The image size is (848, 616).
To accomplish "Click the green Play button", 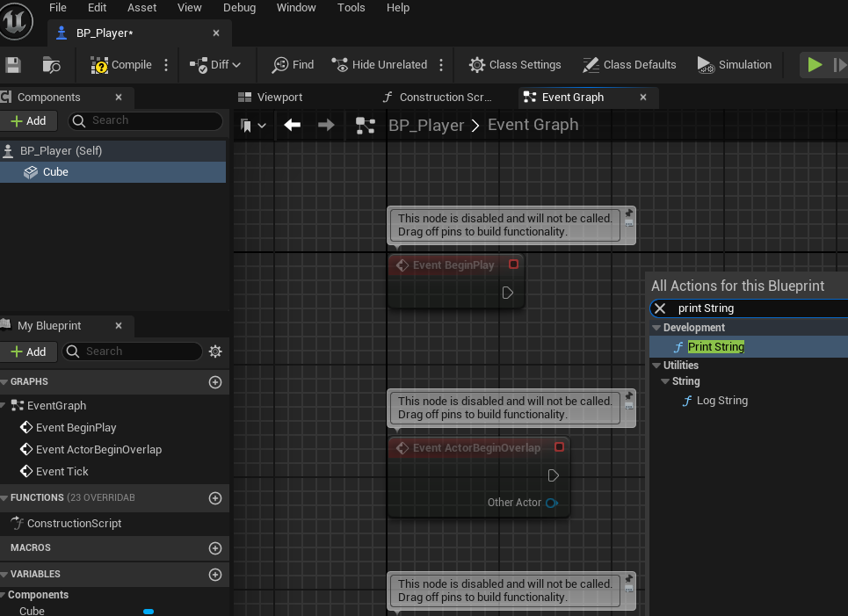I will click(815, 65).
